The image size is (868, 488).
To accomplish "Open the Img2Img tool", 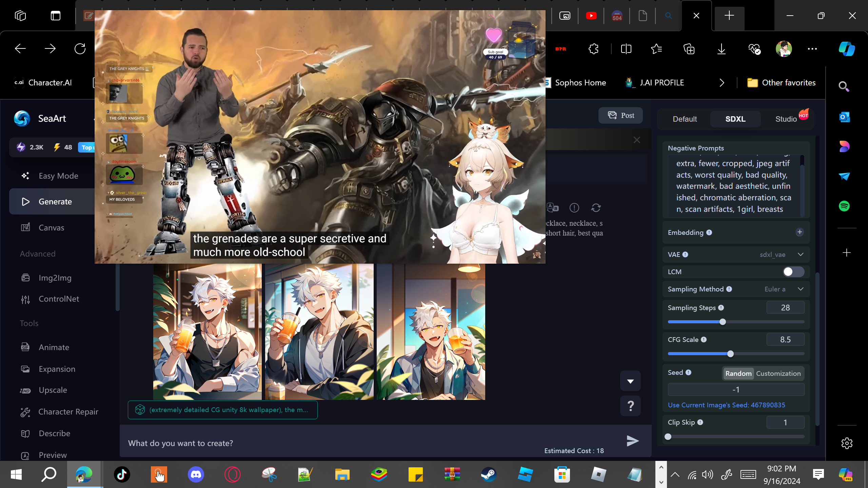I will pos(55,278).
